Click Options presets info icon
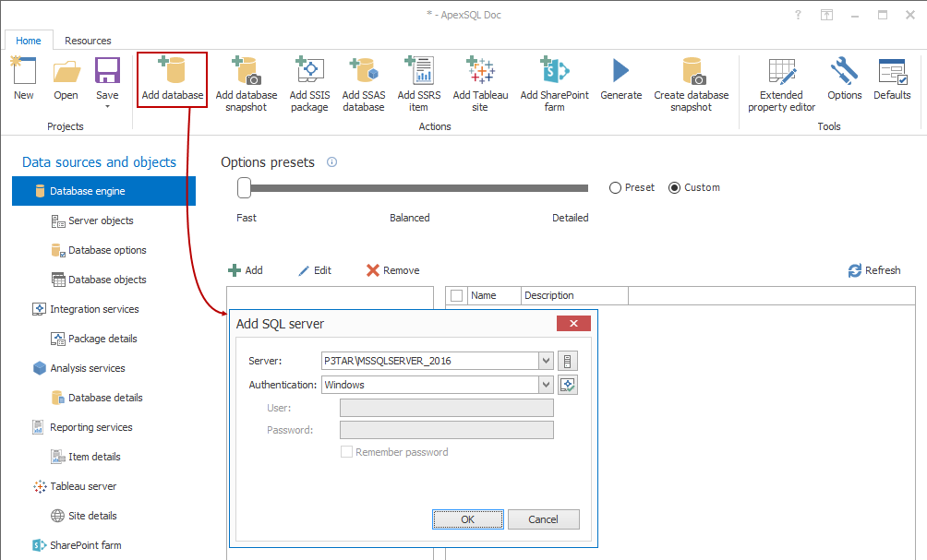The image size is (927, 560). coord(331,161)
